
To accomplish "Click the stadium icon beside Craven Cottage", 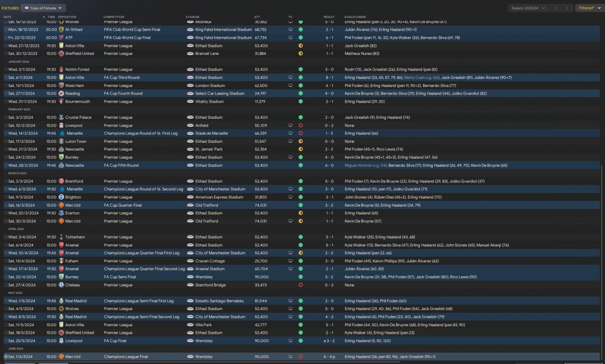I will click(190, 261).
